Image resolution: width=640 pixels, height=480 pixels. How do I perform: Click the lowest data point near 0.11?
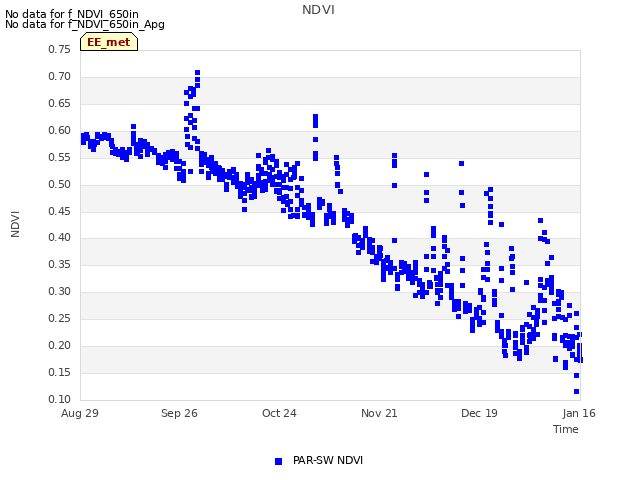[576, 391]
